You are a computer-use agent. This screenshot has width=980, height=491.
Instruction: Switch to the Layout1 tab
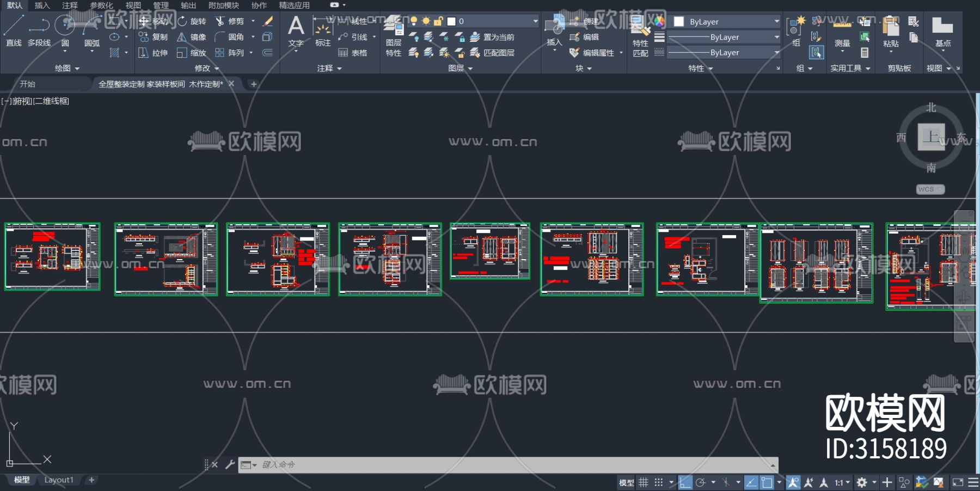(58, 480)
